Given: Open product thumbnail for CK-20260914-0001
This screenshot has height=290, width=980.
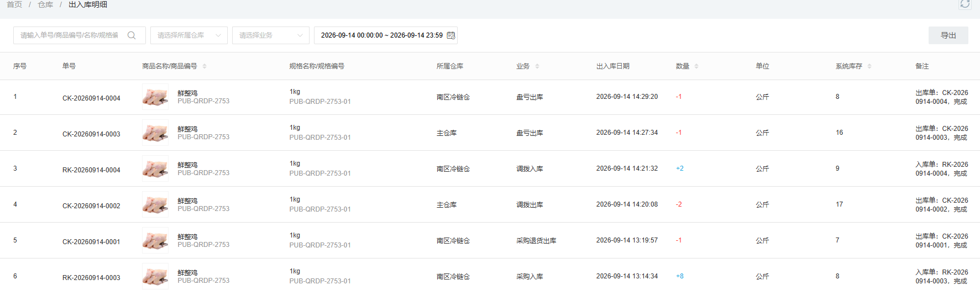Looking at the screenshot, I should click(x=155, y=241).
